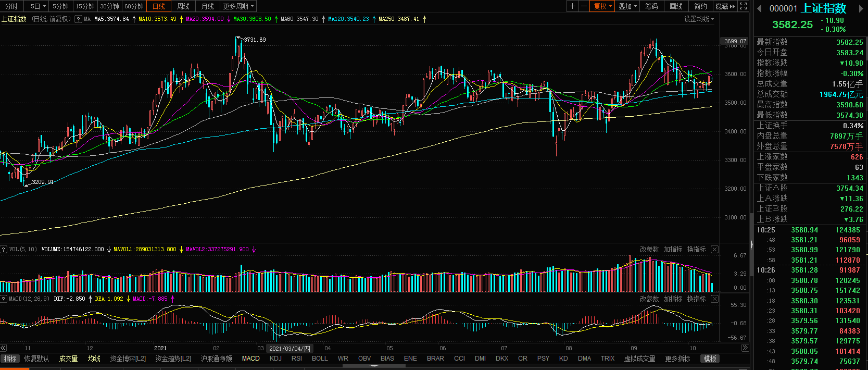Select the KDJ indicator
The image size is (868, 370).
coord(275,359)
